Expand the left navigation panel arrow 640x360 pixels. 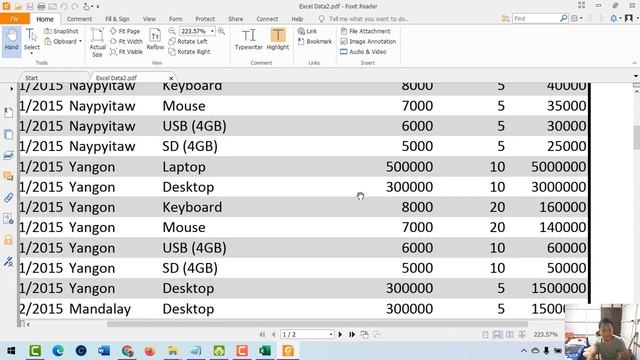pos(11,88)
